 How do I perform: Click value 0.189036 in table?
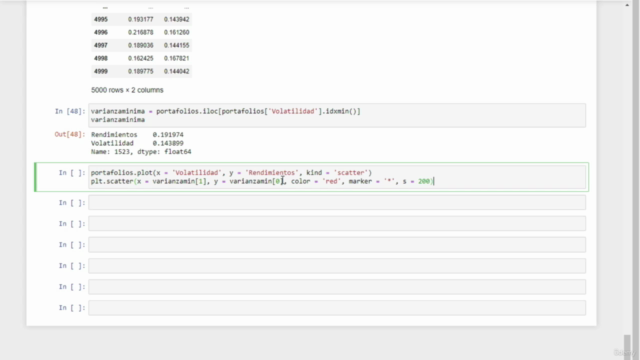tap(140, 45)
